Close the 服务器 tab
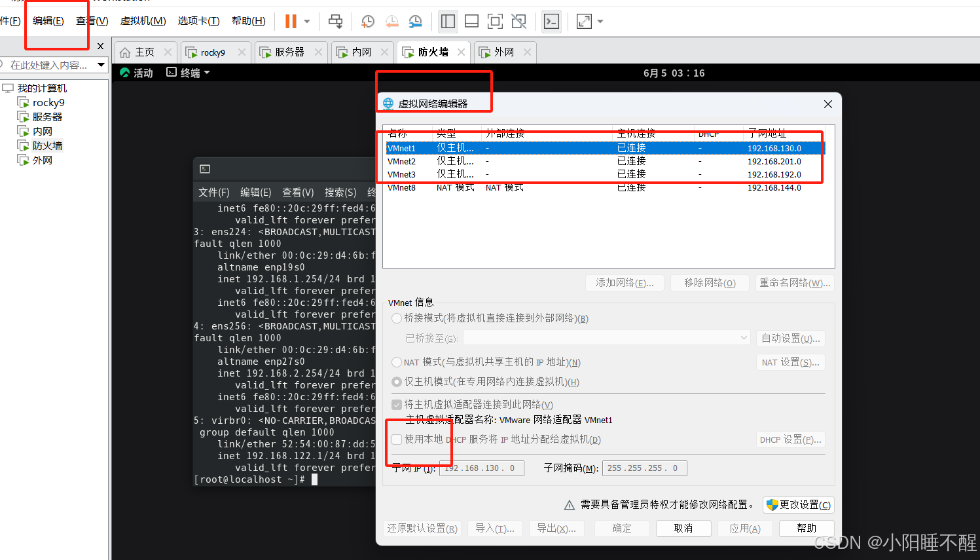 coord(318,52)
